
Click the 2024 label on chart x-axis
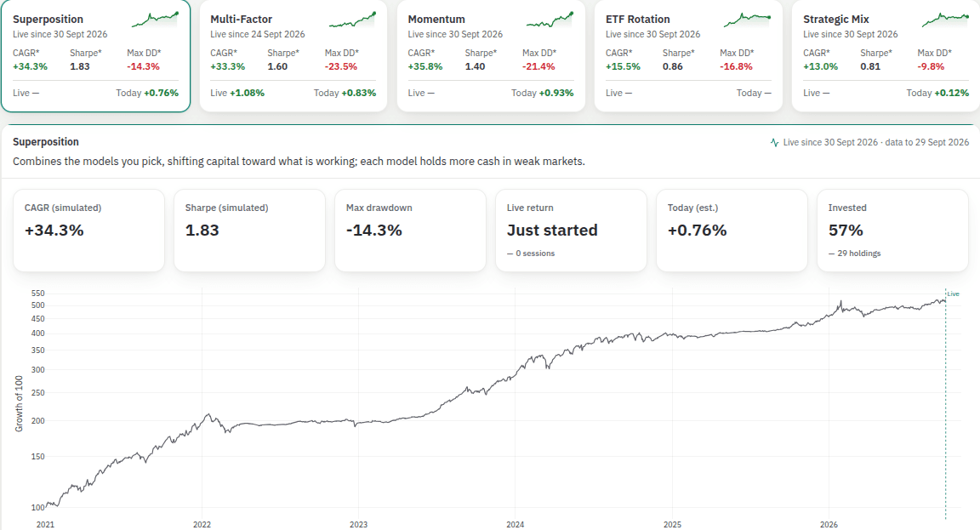[x=515, y=524]
